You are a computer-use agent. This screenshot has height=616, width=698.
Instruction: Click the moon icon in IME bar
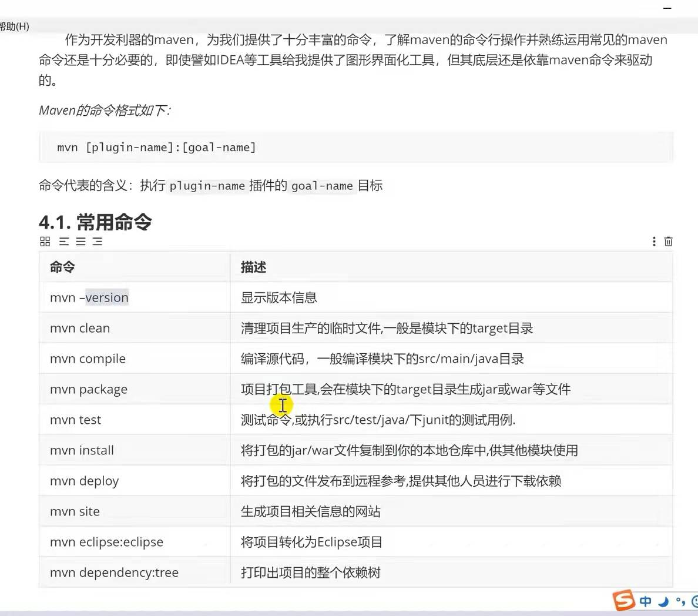pos(664,602)
